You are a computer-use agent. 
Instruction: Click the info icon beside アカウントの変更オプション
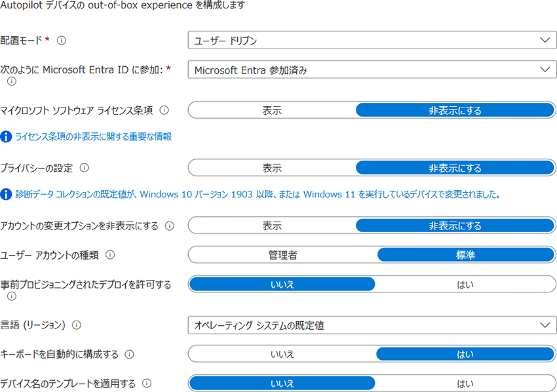pyautogui.click(x=170, y=225)
